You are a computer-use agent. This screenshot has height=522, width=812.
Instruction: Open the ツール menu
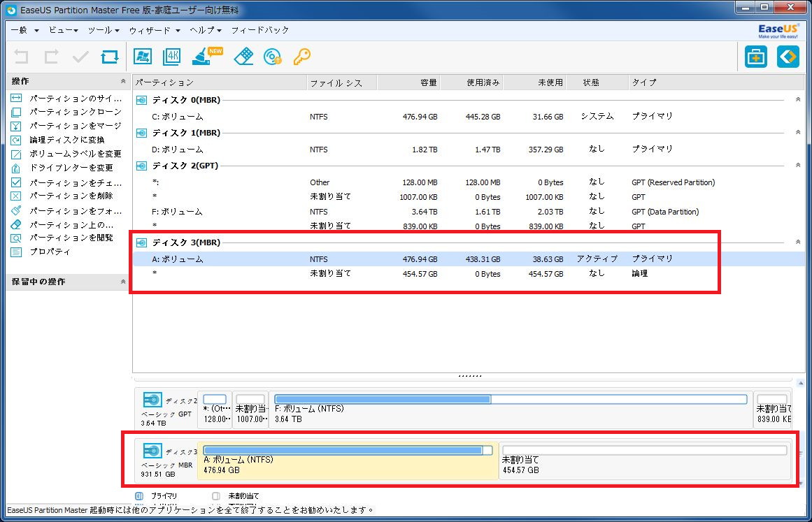click(x=104, y=30)
